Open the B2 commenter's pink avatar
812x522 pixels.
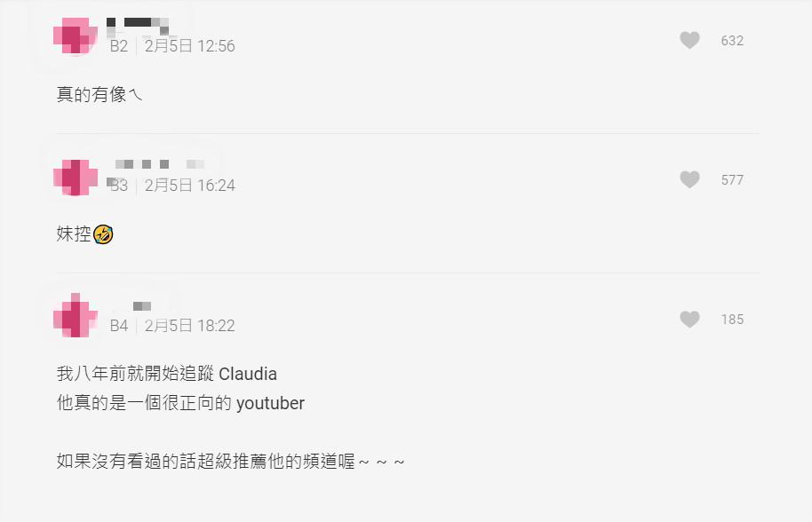coord(76,36)
